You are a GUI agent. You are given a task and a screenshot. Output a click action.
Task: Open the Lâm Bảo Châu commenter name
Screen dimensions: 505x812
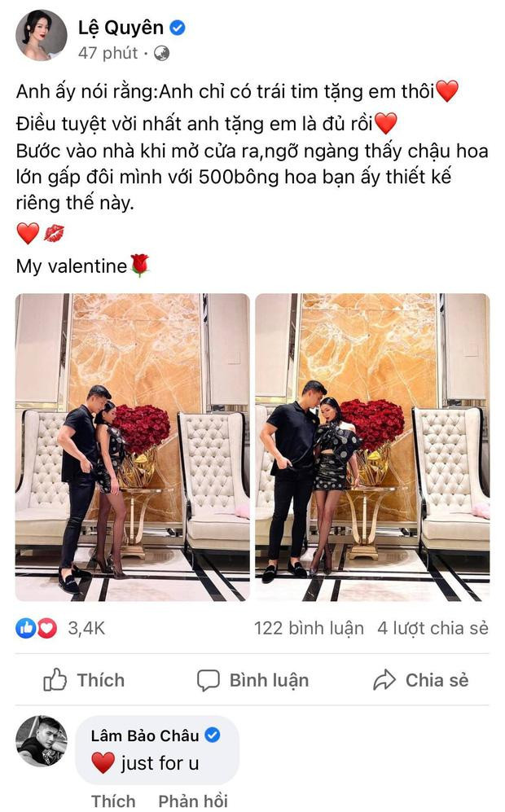[145, 735]
